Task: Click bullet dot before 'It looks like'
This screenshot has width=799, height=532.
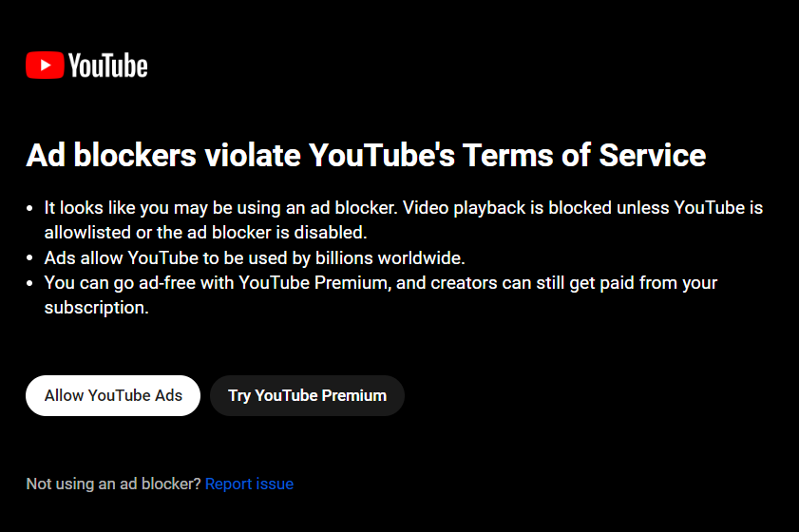Action: [x=29, y=208]
